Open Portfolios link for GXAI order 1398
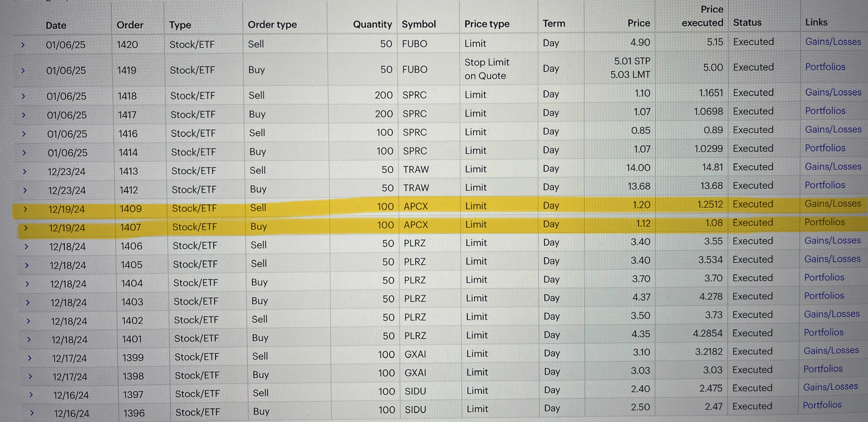The height and width of the screenshot is (422, 868). pyautogui.click(x=823, y=369)
